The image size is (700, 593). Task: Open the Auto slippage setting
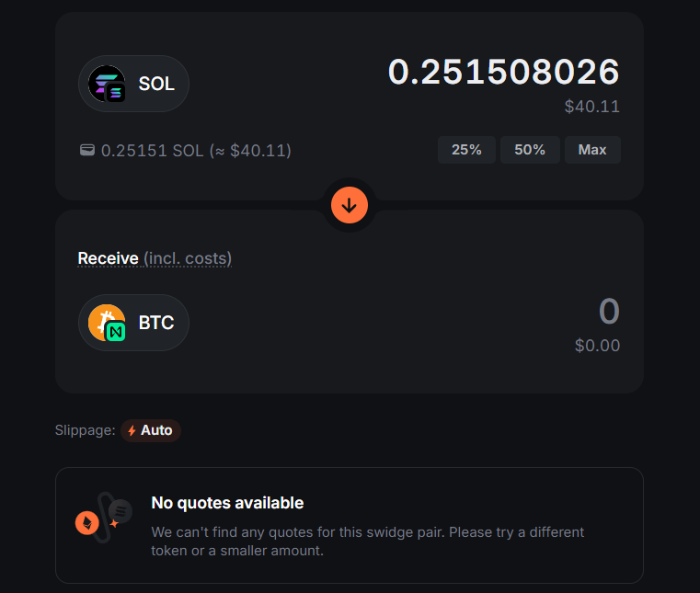151,430
